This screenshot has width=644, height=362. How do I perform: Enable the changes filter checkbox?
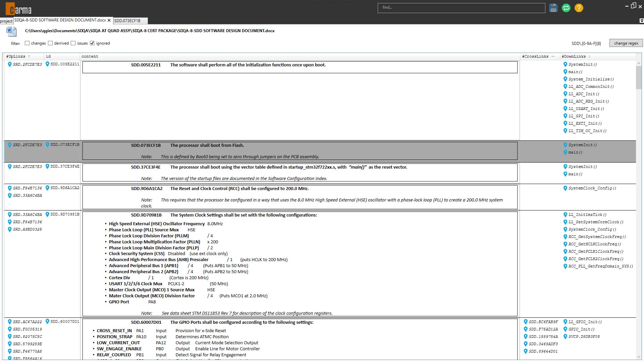pos(27,43)
